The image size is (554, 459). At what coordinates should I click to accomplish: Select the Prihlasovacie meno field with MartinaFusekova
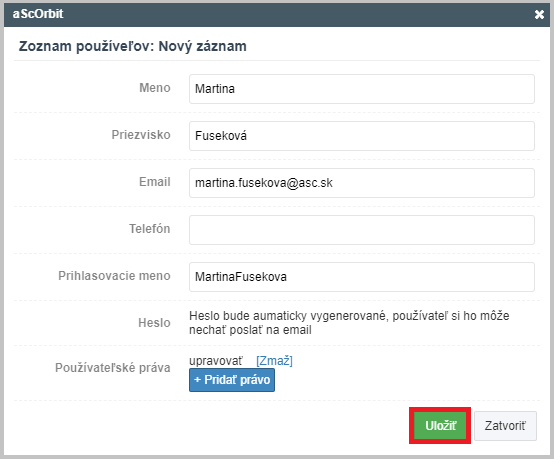click(x=362, y=277)
